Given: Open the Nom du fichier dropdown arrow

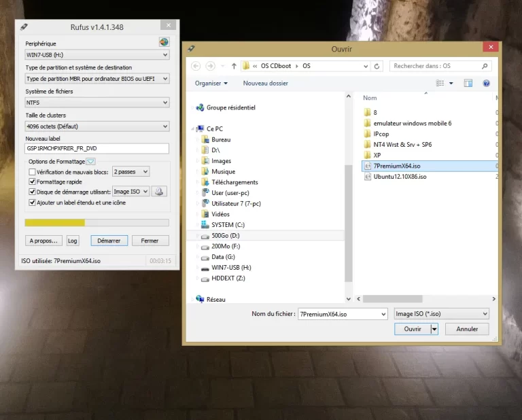Looking at the screenshot, I should [x=383, y=314].
